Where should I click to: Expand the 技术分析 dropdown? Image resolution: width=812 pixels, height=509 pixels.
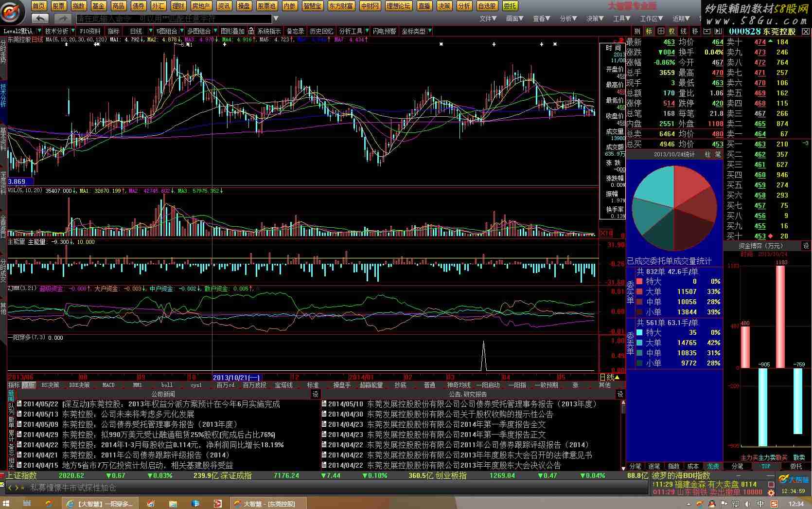coord(73,31)
